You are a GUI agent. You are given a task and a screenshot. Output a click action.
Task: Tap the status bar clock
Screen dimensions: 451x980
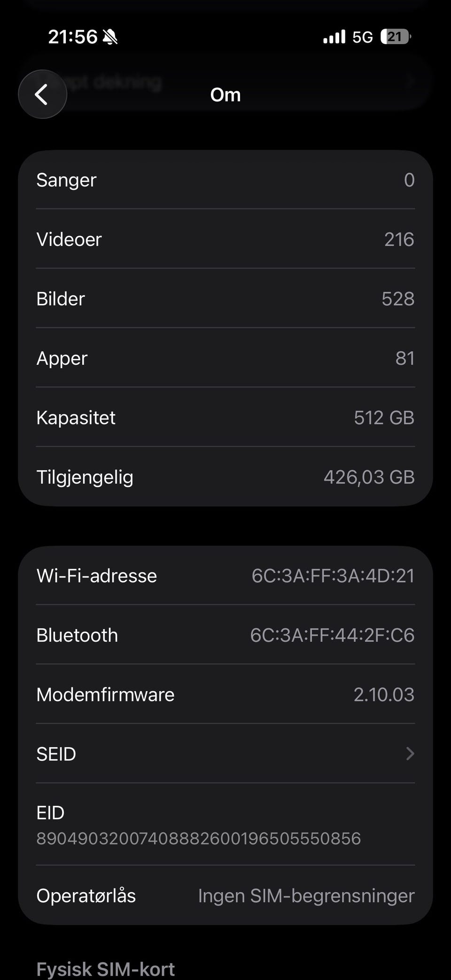(x=72, y=37)
